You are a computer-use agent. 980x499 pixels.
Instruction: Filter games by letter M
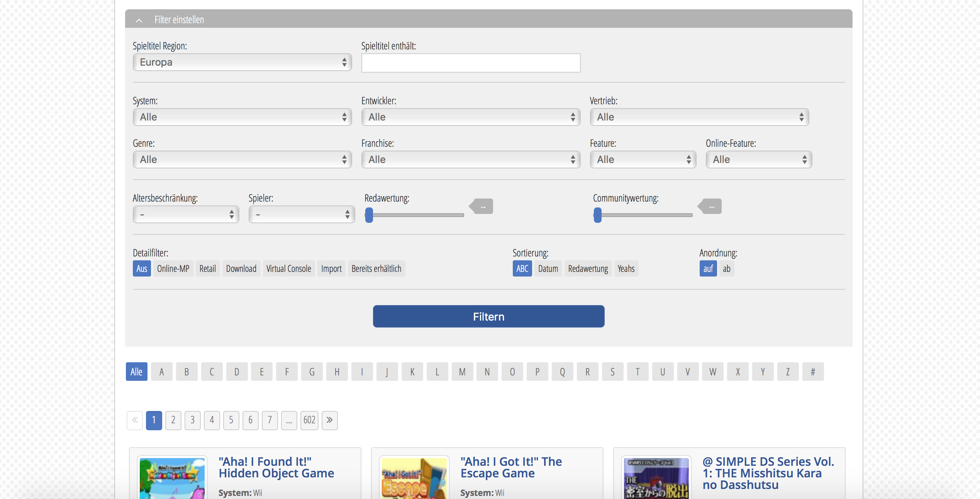[x=462, y=372]
